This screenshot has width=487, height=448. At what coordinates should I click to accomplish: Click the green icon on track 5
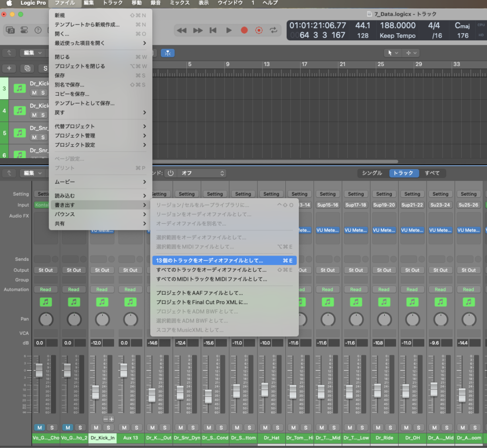pyautogui.click(x=19, y=133)
